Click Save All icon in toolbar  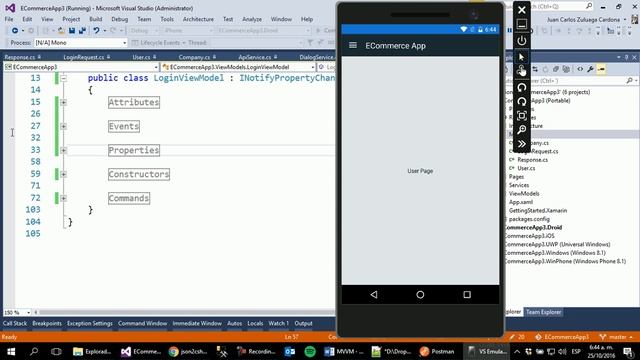(x=82, y=31)
